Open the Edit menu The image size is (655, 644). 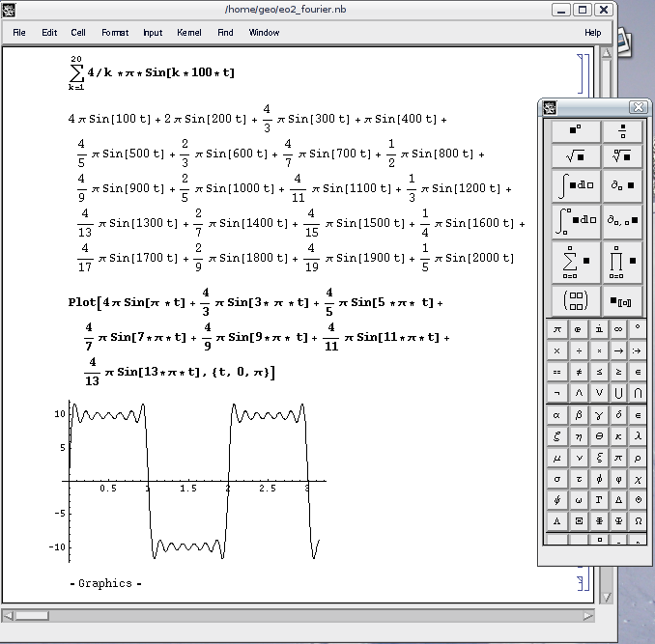click(x=49, y=33)
